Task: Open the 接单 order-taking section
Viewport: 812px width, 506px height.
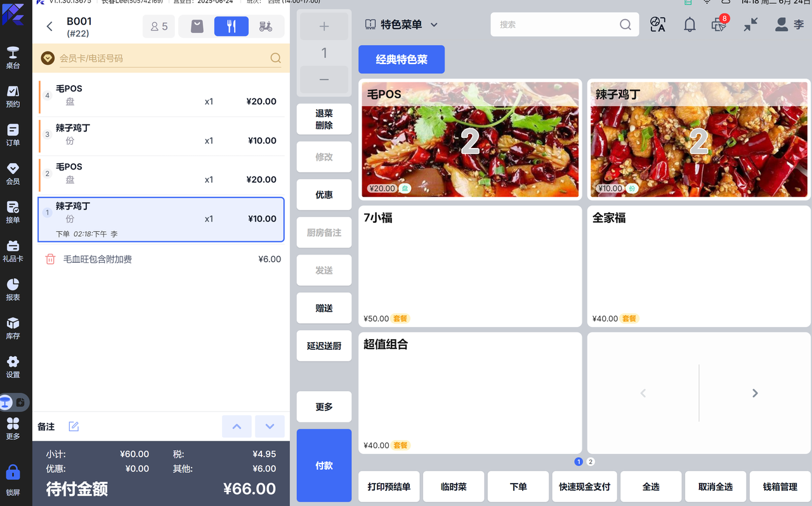Action: (13, 212)
